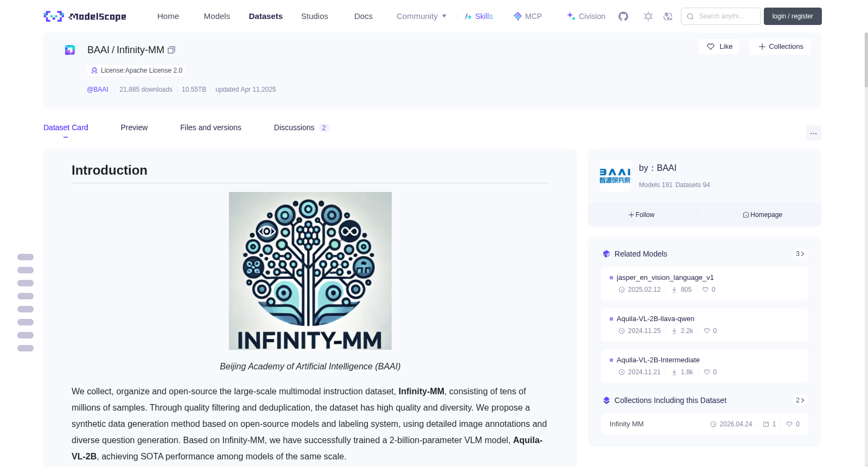Follow the BAAI organization
The height and width of the screenshot is (467, 868).
pyautogui.click(x=642, y=215)
